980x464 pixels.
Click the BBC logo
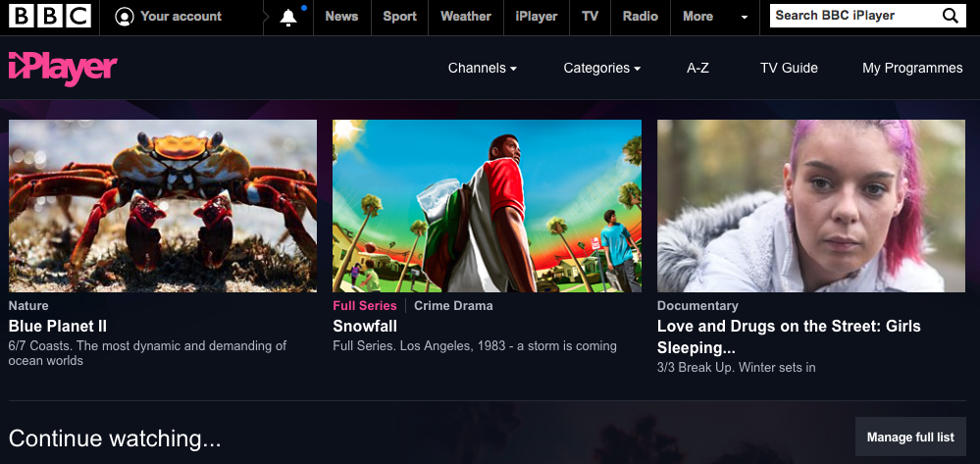[50, 16]
